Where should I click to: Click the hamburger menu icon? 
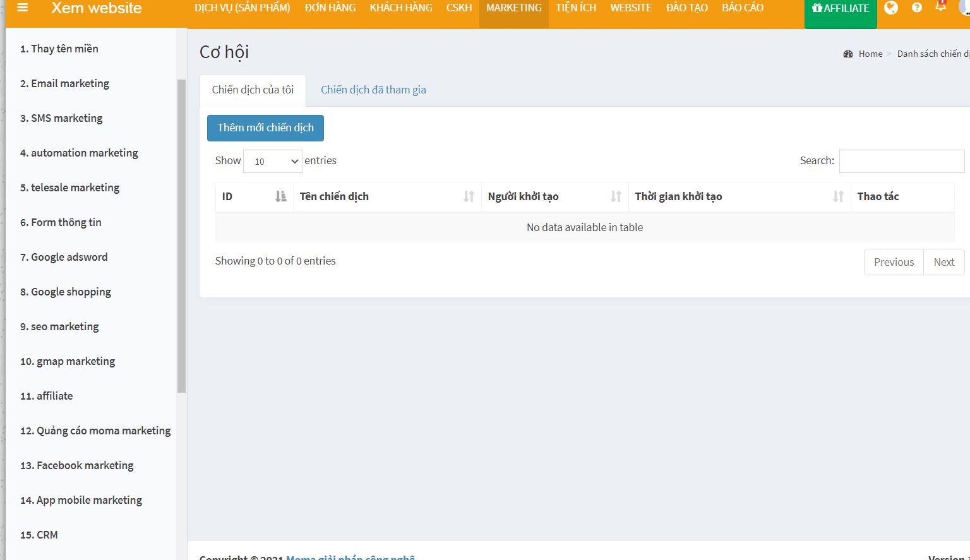coord(23,8)
